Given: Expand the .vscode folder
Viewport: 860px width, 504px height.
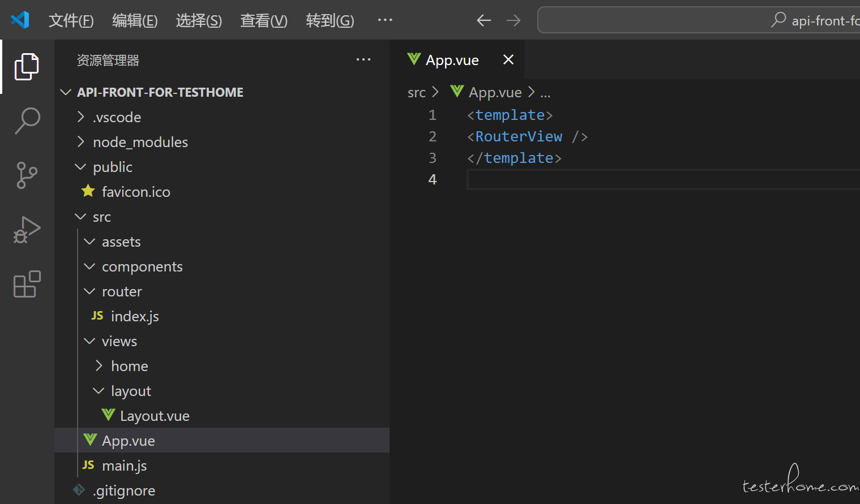Looking at the screenshot, I should (81, 117).
